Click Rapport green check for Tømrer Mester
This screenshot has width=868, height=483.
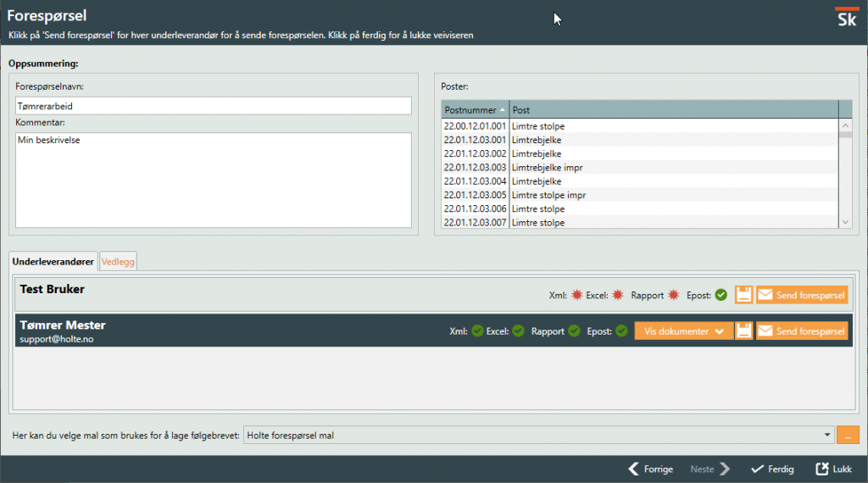(x=574, y=331)
